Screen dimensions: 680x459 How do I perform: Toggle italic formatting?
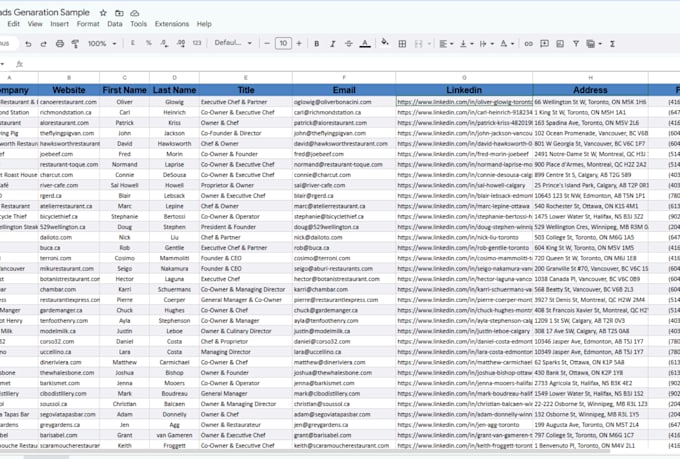coord(333,44)
